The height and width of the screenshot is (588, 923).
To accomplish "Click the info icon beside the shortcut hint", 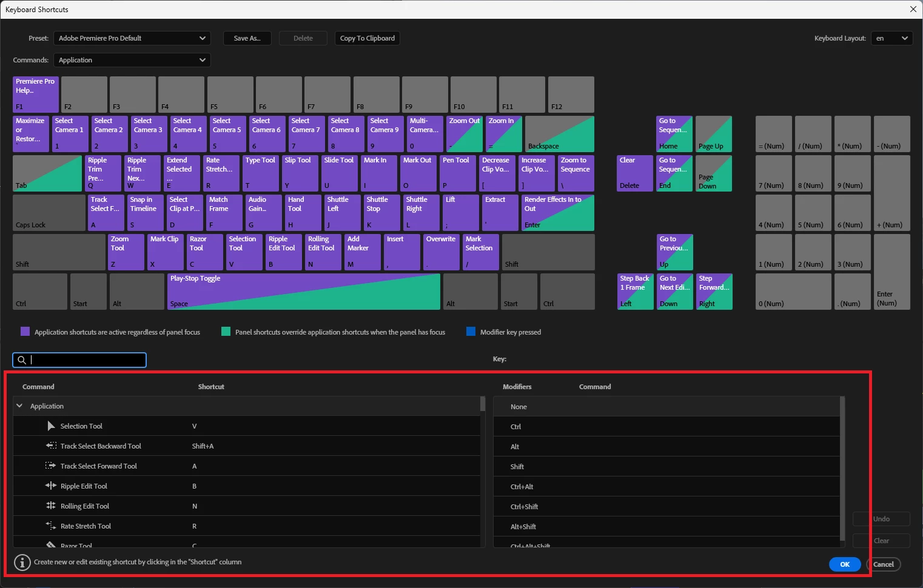I will 22,563.
